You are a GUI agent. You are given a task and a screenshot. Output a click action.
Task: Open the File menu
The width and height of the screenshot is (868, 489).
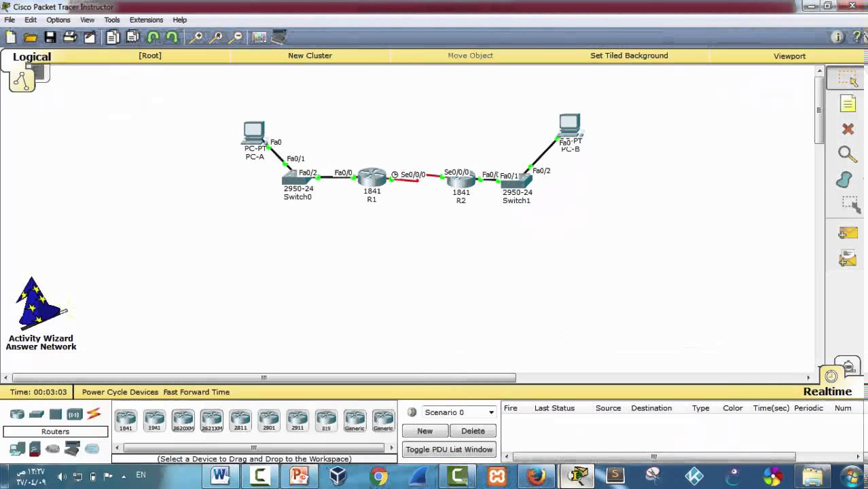[10, 20]
